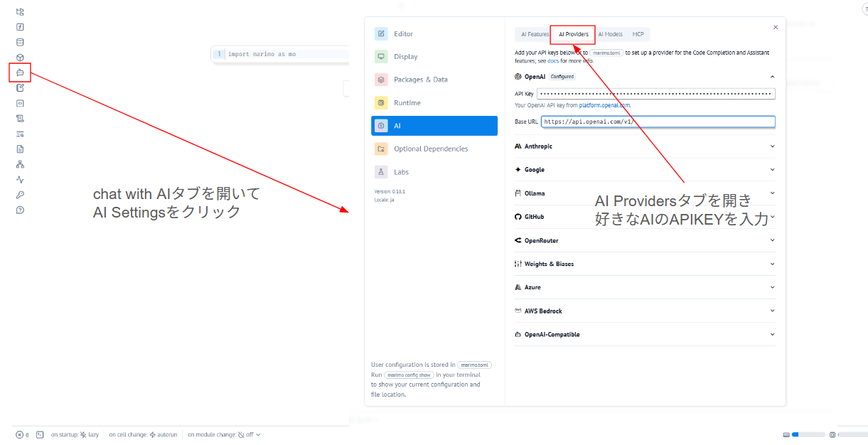The image size is (868, 445).
Task: Open the dependency graph icon in sidebar
Action: point(20,164)
